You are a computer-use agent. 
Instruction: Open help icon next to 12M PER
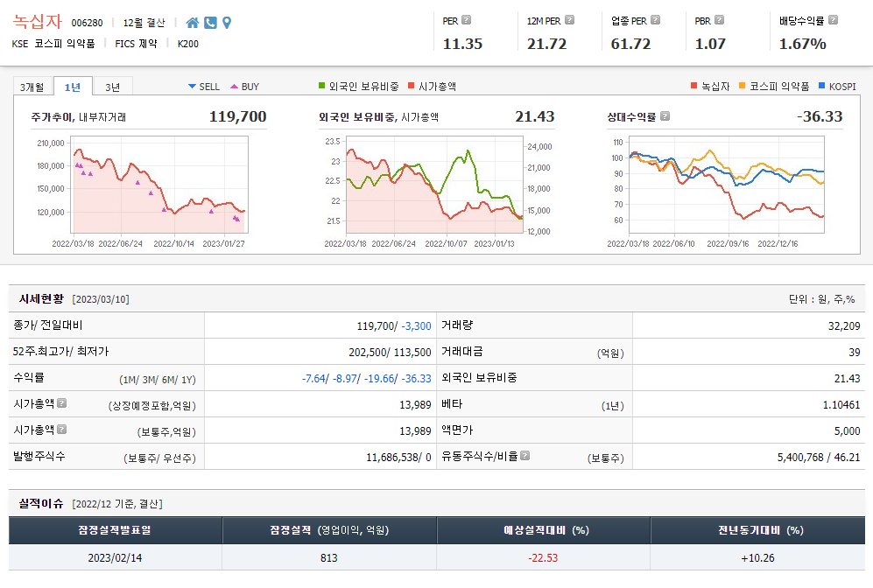click(x=569, y=19)
